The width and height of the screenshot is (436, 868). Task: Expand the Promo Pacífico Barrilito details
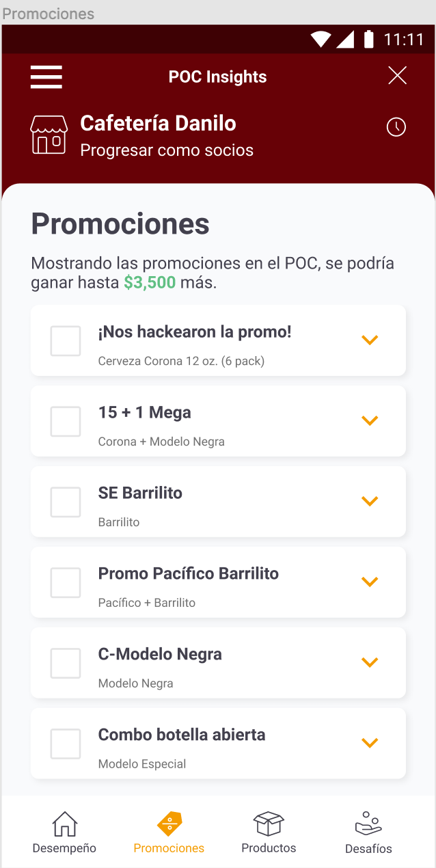(370, 582)
